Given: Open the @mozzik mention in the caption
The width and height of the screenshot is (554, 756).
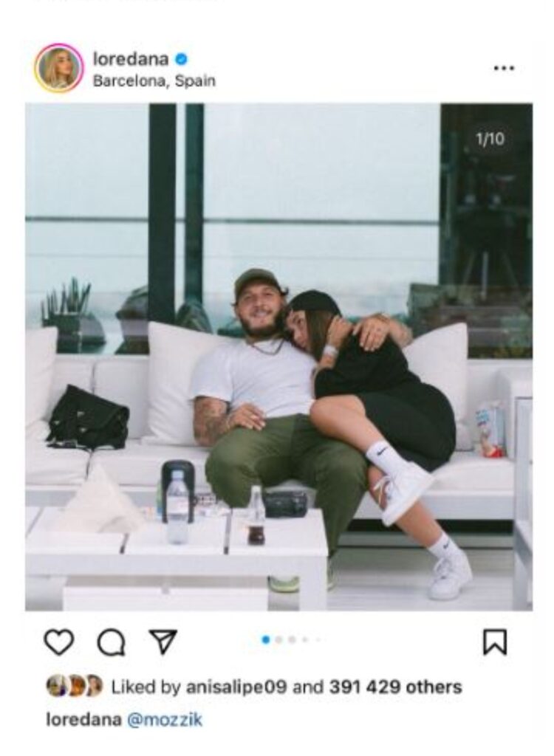Looking at the screenshot, I should [165, 720].
